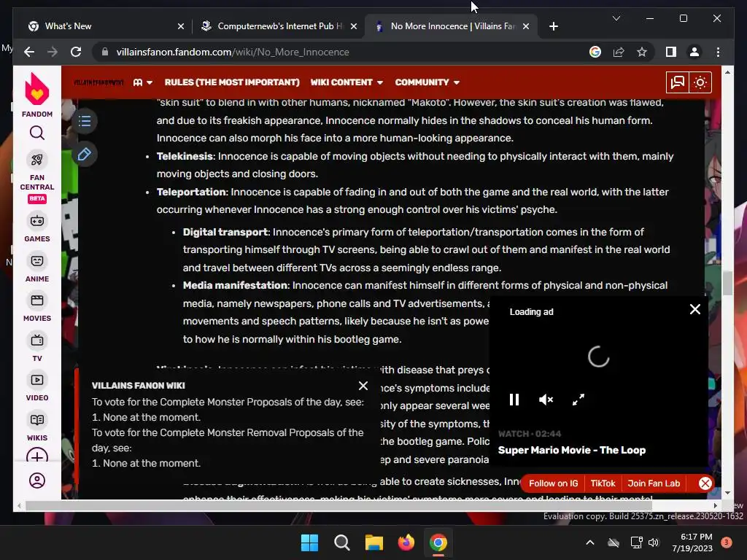The image size is (747, 560).
Task: Open a new browser tab
Action: (553, 26)
